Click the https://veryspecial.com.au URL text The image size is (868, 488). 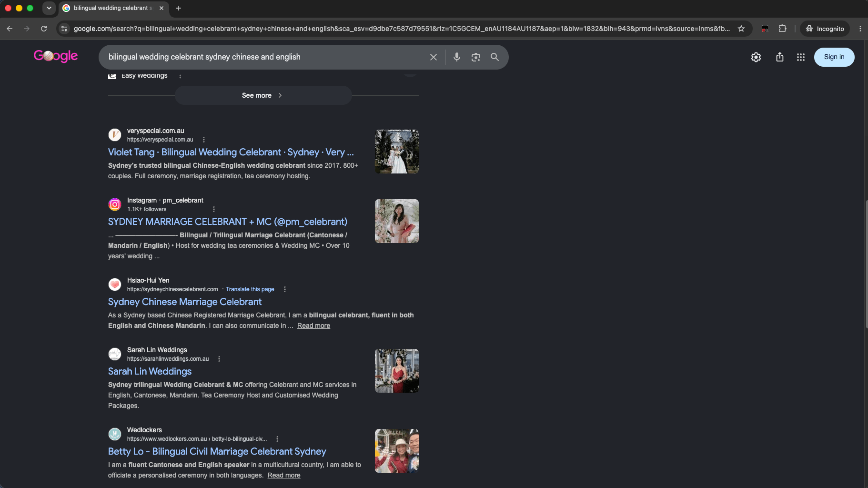(x=160, y=140)
